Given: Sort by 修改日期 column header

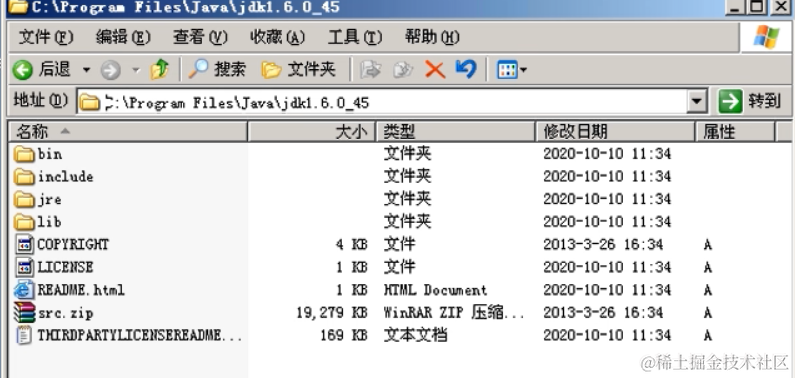Looking at the screenshot, I should 616,132.
